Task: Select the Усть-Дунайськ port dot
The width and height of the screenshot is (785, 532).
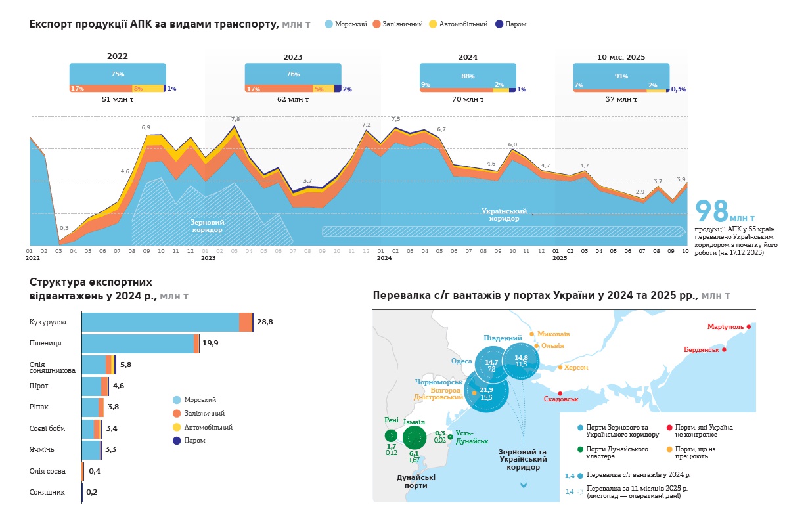Action: 450,437
